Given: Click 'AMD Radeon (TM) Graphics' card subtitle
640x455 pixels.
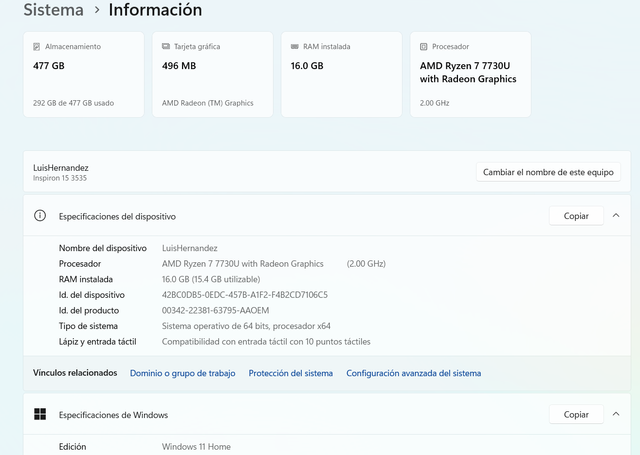Looking at the screenshot, I should click(207, 103).
